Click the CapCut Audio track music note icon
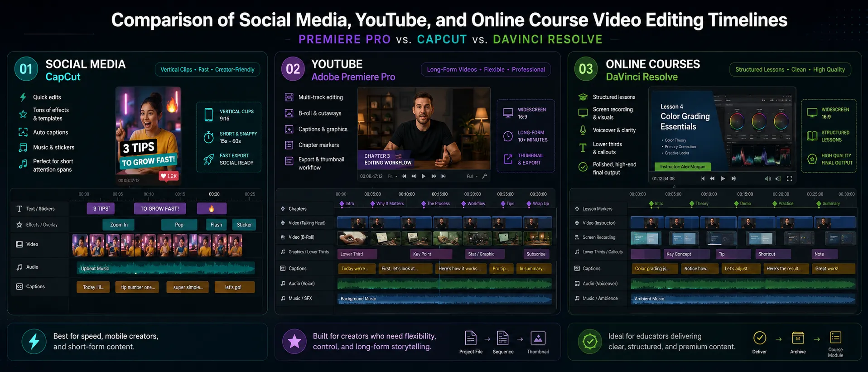Image resolution: width=868 pixels, height=372 pixels. pos(19,267)
